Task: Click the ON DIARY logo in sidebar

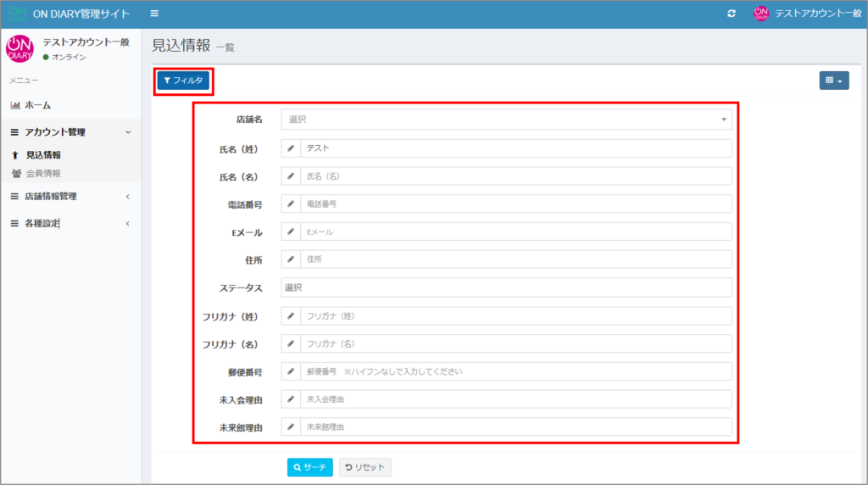Action: [19, 48]
